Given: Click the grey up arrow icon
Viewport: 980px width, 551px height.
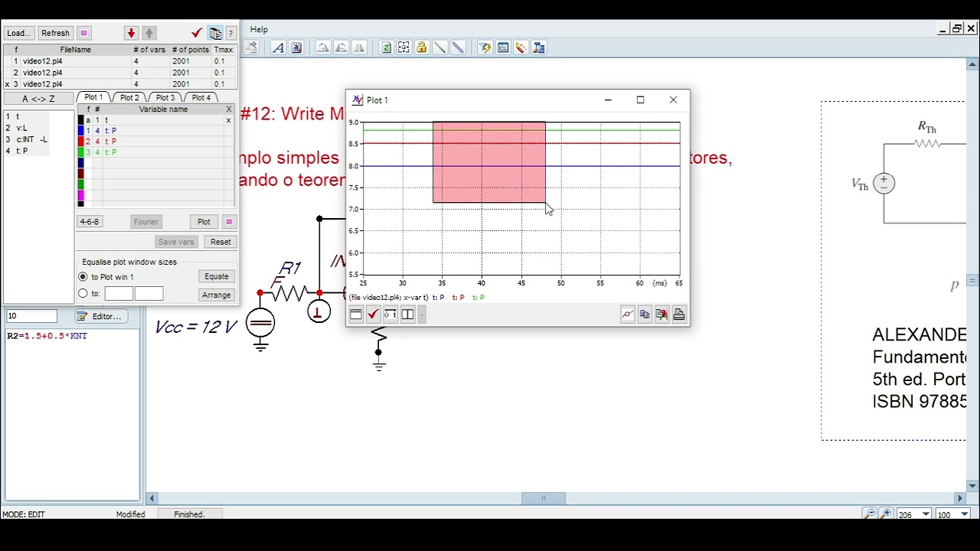Looking at the screenshot, I should [x=149, y=33].
